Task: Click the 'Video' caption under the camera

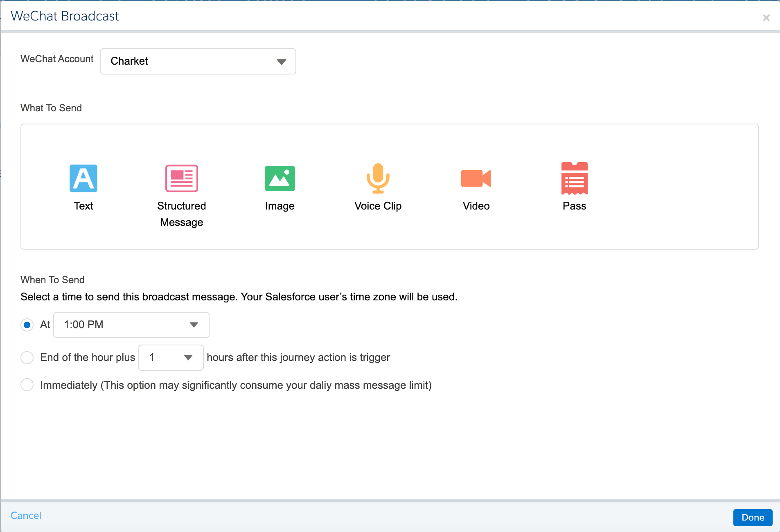Action: click(476, 206)
